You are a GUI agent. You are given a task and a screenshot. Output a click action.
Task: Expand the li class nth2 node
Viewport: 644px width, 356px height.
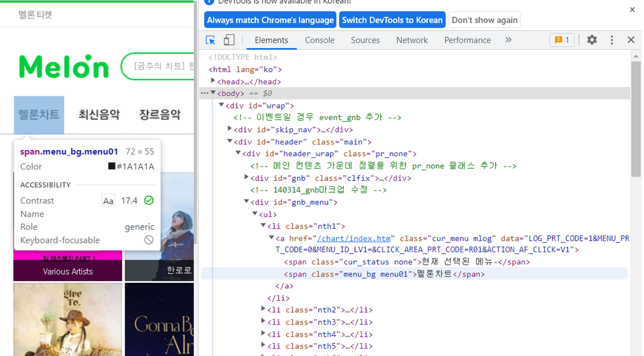tap(263, 309)
